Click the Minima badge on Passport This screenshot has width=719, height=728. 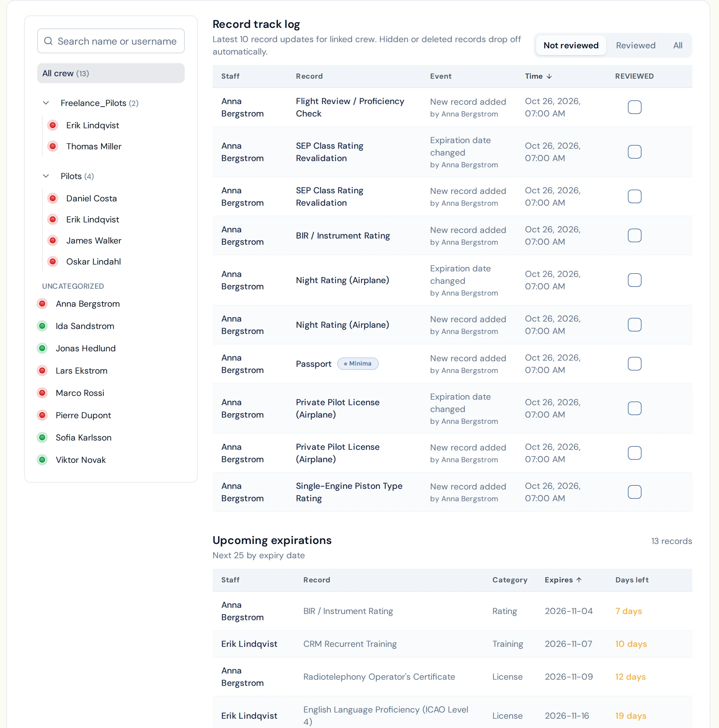pos(357,364)
